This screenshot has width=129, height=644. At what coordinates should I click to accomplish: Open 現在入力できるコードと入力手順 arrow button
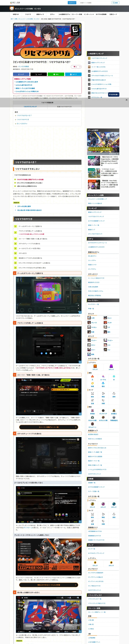[x=49, y=585]
